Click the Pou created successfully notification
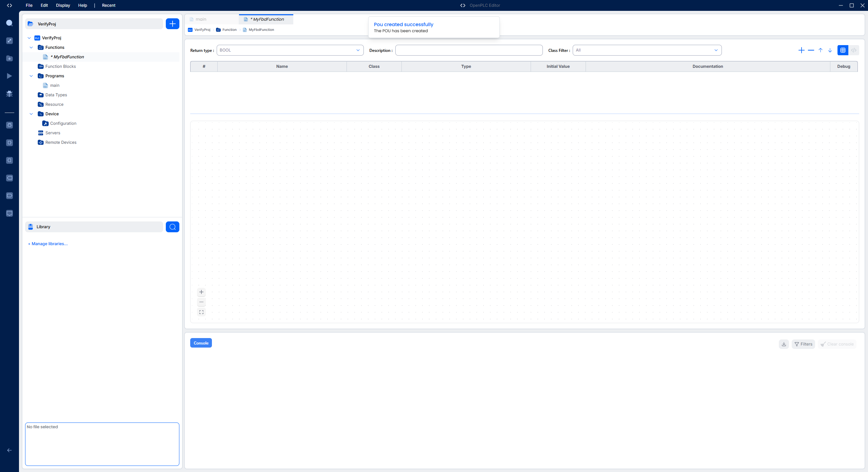Viewport: 868px width, 472px height. click(x=434, y=27)
